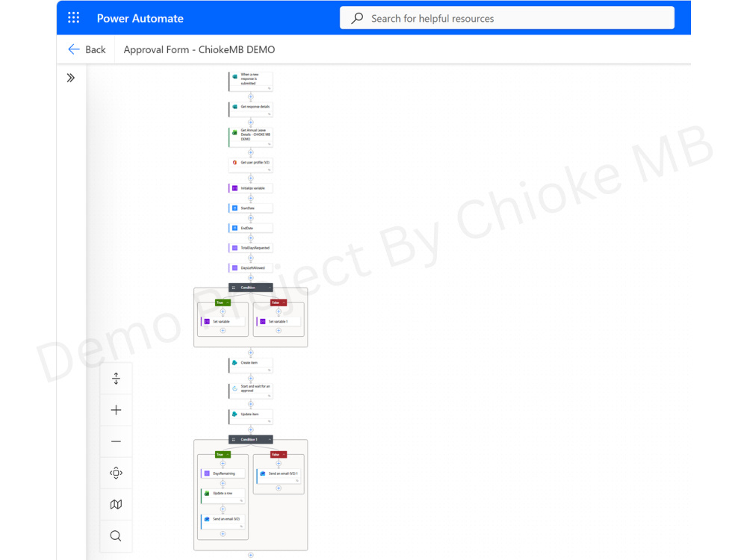Select the Get user profile (V2) action

[250, 165]
